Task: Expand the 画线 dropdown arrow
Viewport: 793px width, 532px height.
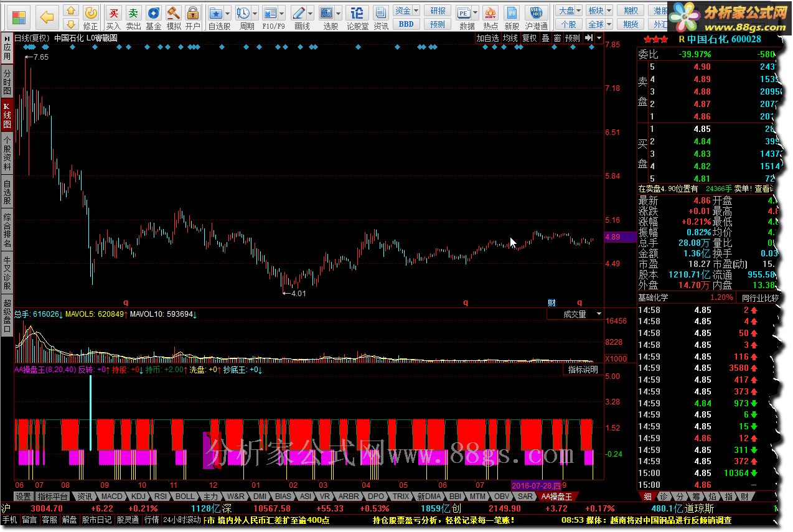Action: point(310,13)
